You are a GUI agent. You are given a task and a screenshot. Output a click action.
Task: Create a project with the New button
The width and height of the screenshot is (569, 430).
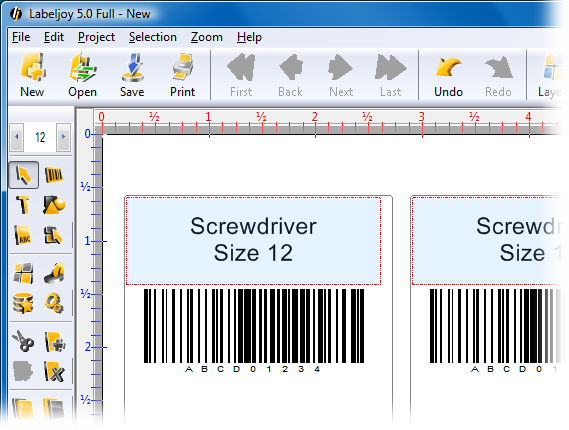pos(32,75)
